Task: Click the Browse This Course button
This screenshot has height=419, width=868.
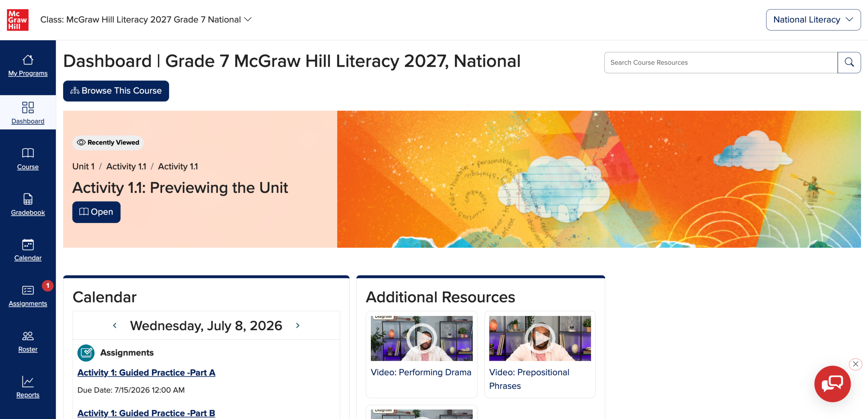Action: coord(116,91)
